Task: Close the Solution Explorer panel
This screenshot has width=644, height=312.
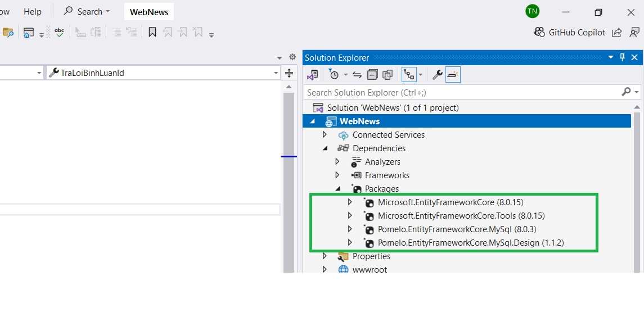Action: click(x=634, y=57)
